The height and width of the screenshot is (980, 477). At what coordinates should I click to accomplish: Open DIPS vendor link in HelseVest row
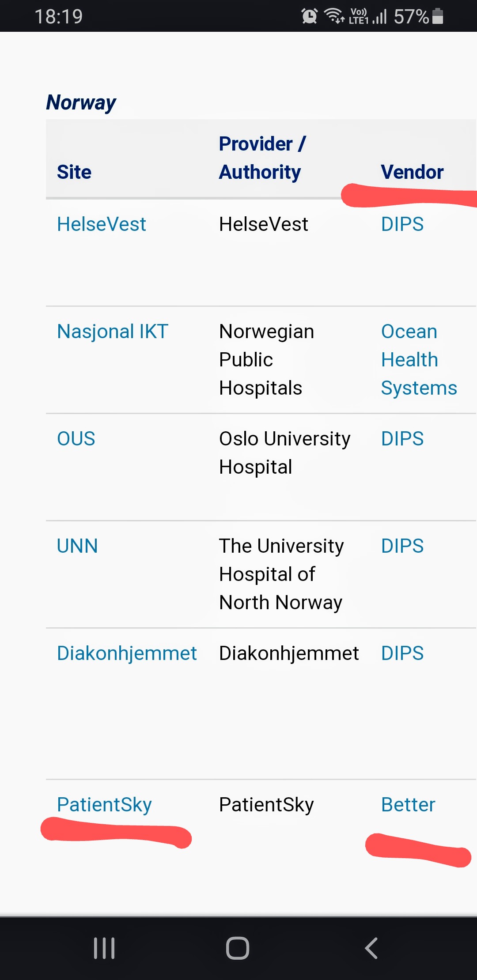(402, 224)
